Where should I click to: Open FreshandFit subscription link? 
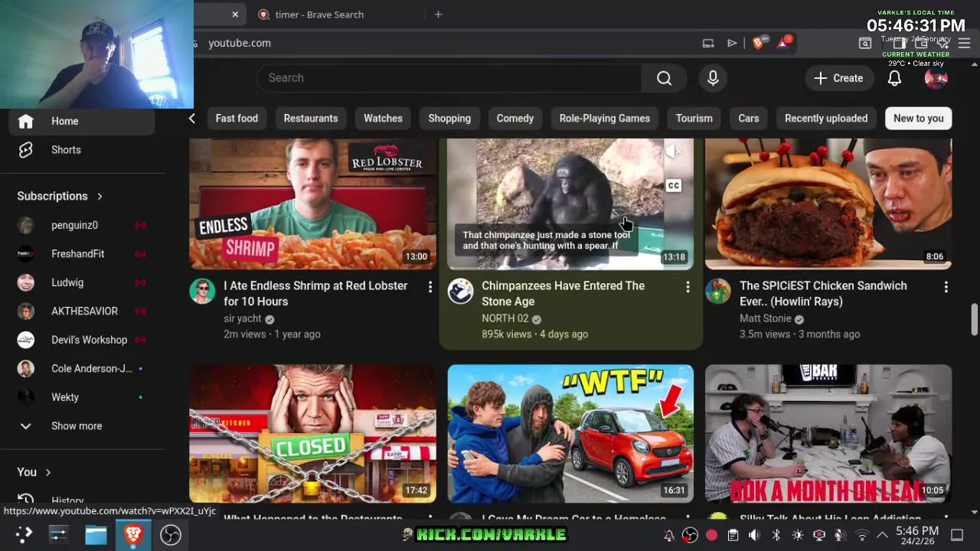pos(80,253)
